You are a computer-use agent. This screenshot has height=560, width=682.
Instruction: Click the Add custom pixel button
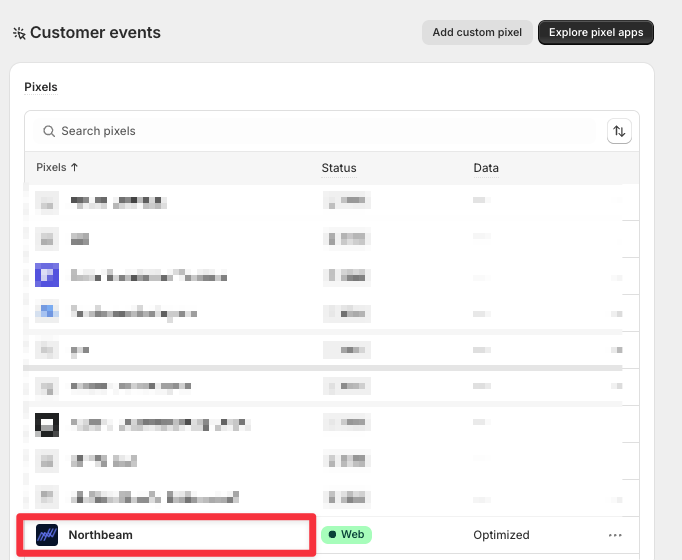477,33
